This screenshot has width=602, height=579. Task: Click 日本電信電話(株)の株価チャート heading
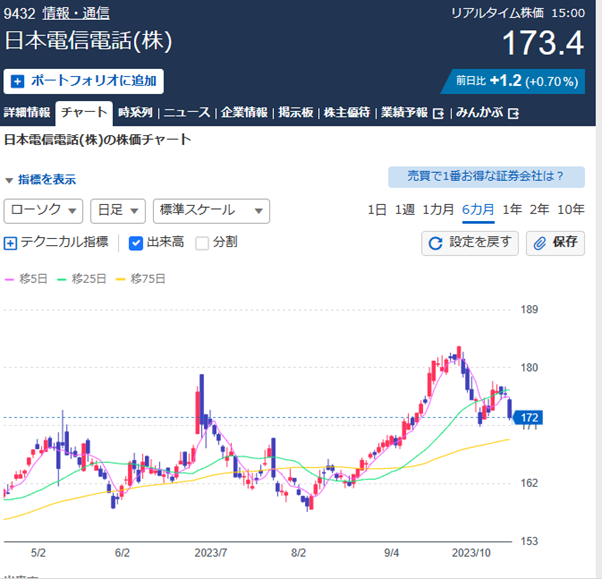click(97, 140)
